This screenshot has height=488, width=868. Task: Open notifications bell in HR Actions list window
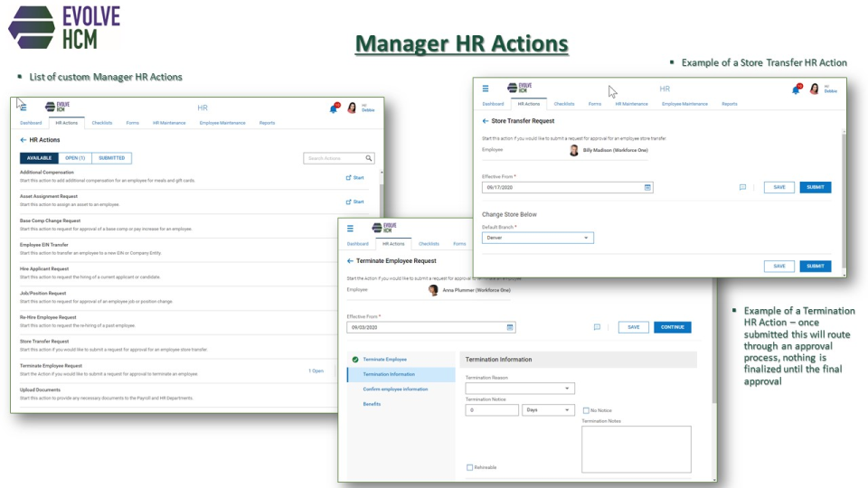click(334, 108)
